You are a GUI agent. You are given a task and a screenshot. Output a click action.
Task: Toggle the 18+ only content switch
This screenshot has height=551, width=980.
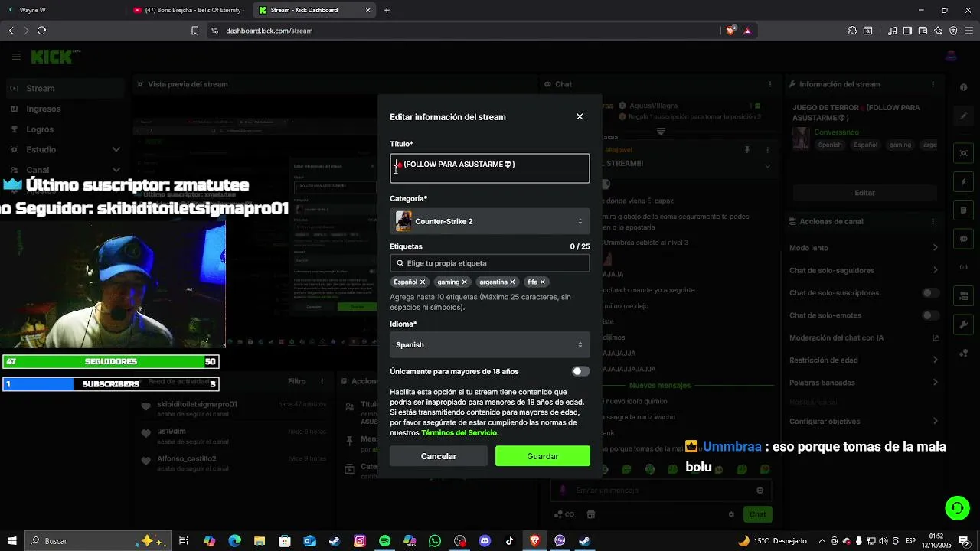pos(581,371)
